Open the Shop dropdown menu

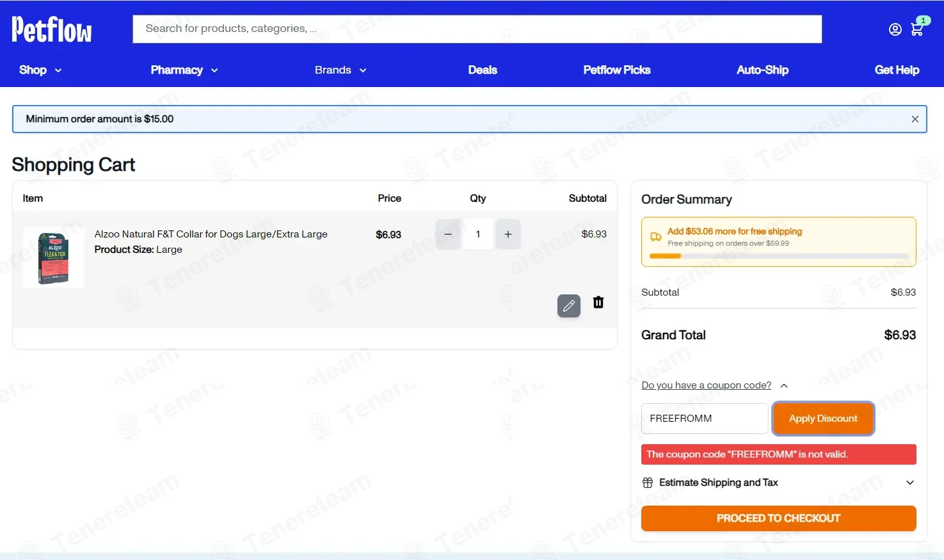pos(40,70)
